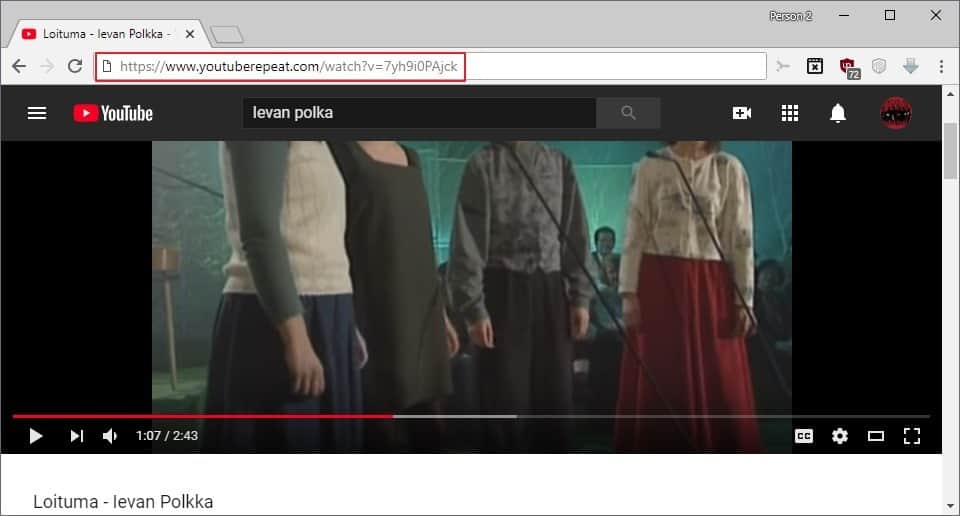Open the Person 2 profile button

(790, 16)
